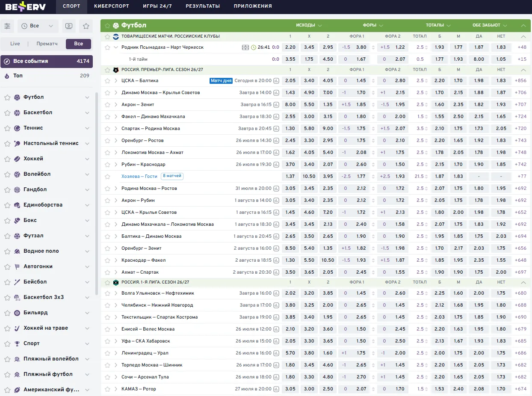Click the flame icon next to Топ
The height and width of the screenshot is (396, 532).
[x=7, y=76]
